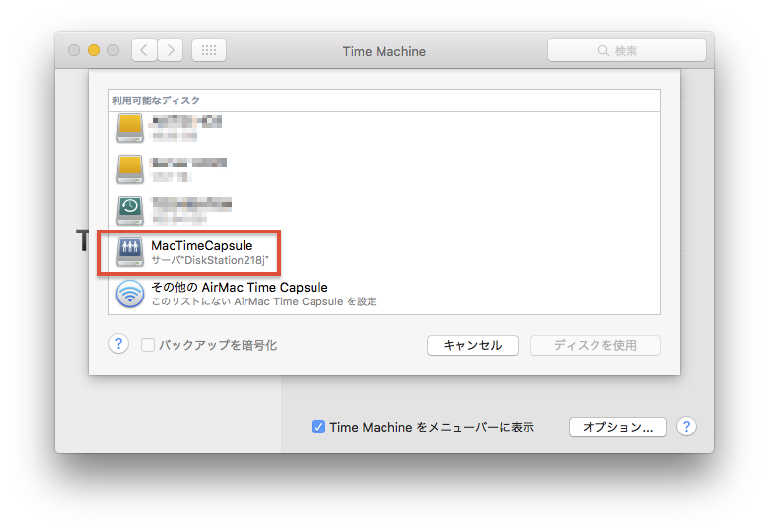Select その他の AirMac Time Capsule entry
Viewport: 769px width, 532px height.
coord(384,294)
